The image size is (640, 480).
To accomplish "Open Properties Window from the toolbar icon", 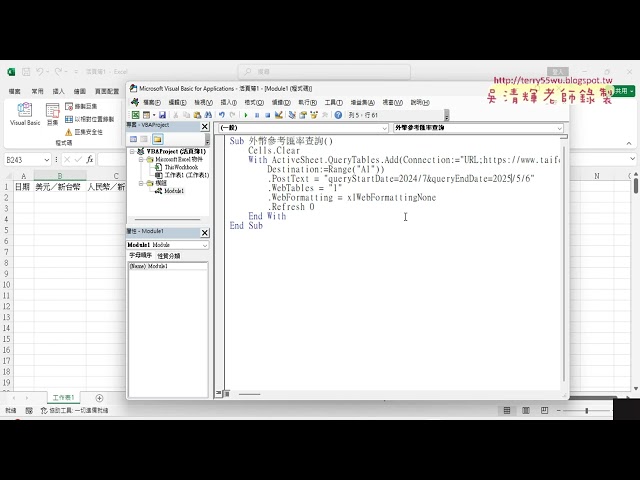I will coord(303,115).
